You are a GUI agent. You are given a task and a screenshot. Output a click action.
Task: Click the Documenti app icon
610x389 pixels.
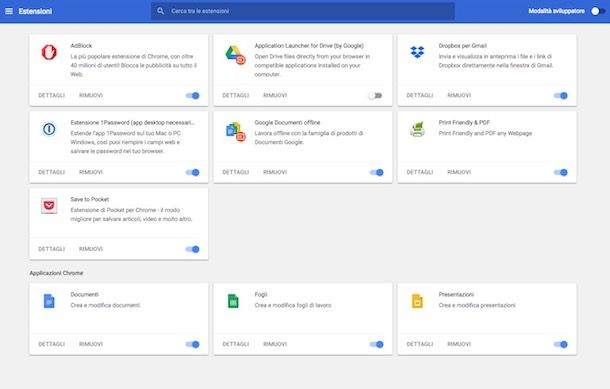pyautogui.click(x=49, y=301)
